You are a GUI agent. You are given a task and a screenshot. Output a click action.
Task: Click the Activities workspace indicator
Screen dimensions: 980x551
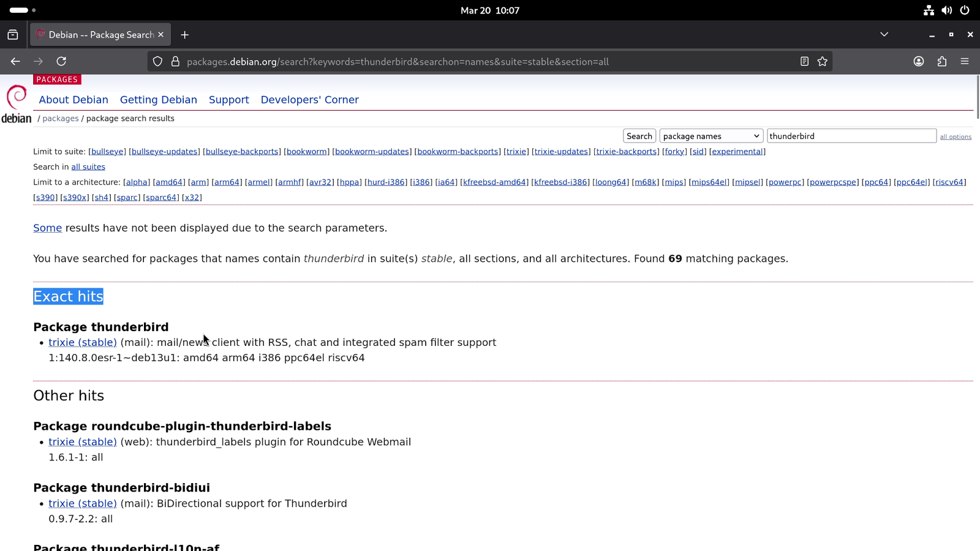tap(23, 10)
